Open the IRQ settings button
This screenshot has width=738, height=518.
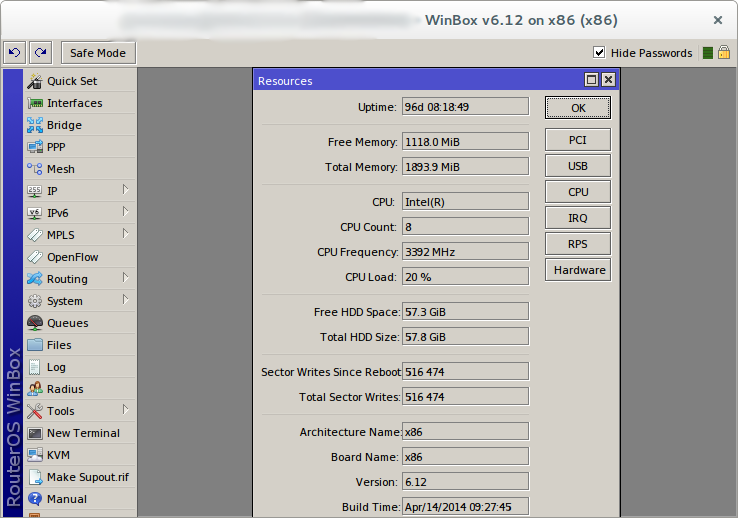(x=578, y=218)
